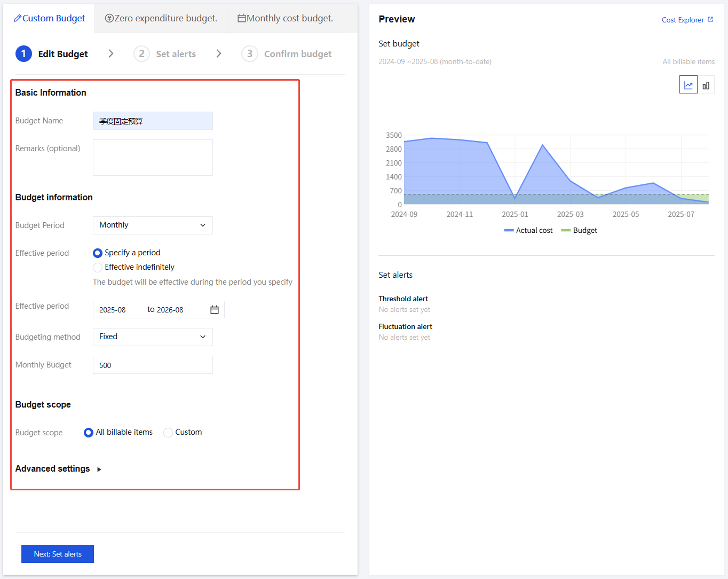Select All billable items radio
Viewport: 728px width, 579px height.
pyautogui.click(x=89, y=433)
